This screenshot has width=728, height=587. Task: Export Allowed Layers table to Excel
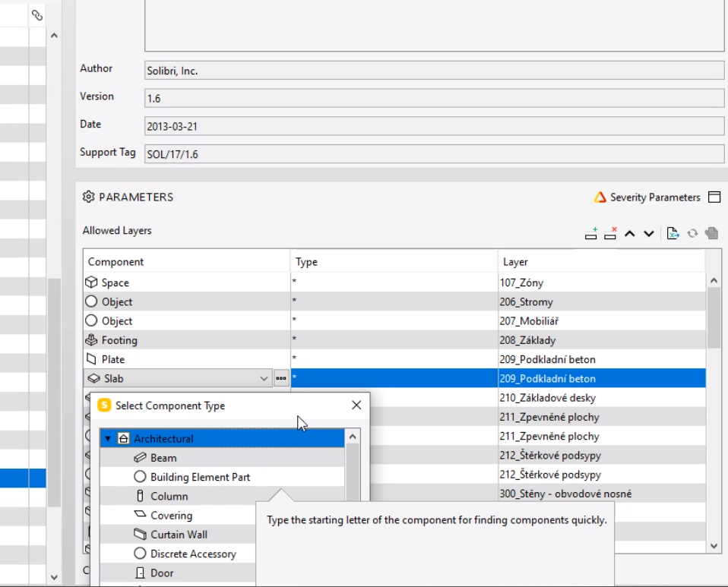pyautogui.click(x=673, y=233)
